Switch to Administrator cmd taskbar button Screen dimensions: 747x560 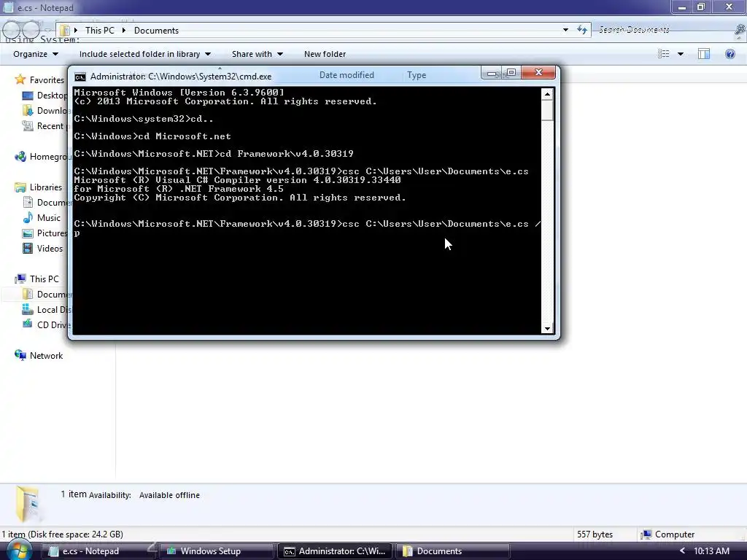[x=335, y=551]
